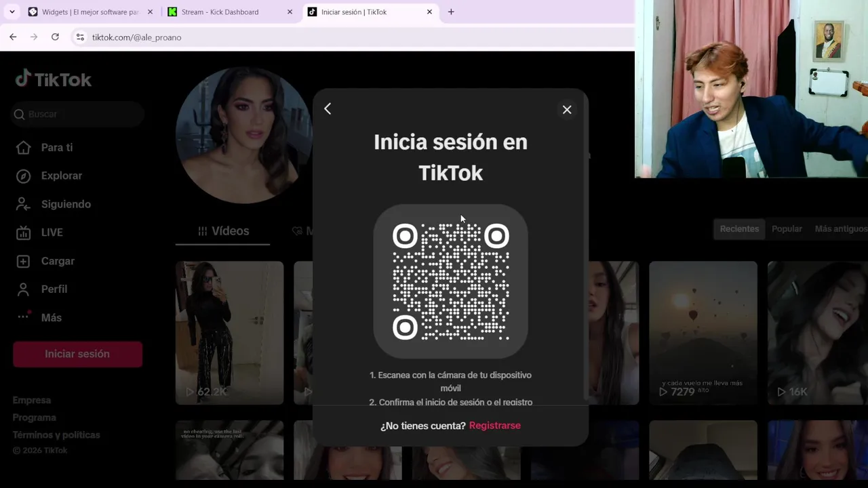This screenshot has width=868, height=488.
Task: Sort videos by Más antiguos
Action: 840,229
